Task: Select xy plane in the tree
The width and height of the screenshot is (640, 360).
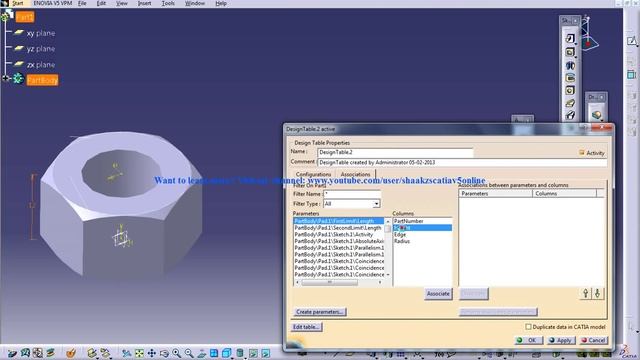Action: point(40,33)
